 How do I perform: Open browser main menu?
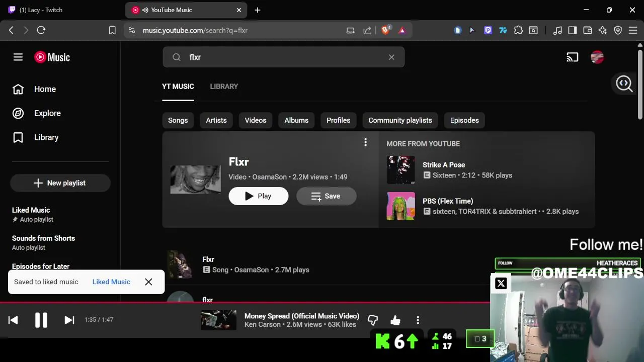[633, 30]
